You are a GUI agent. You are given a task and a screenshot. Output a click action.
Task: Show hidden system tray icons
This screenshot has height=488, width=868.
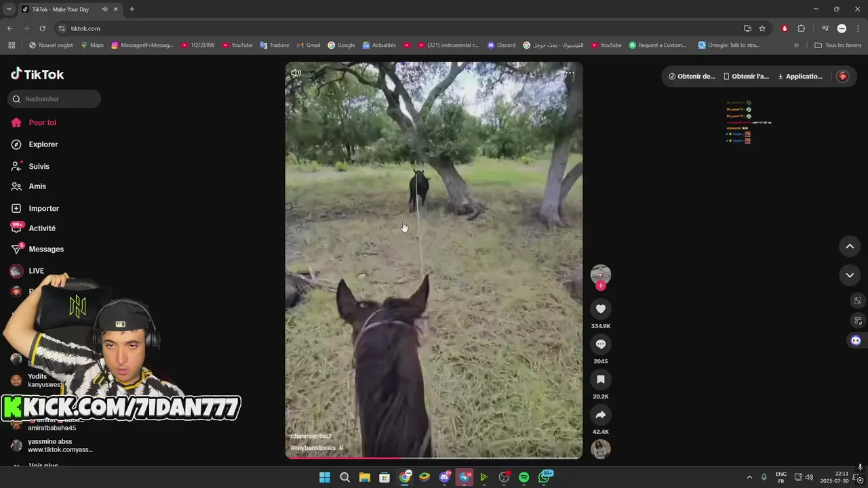coord(749,477)
